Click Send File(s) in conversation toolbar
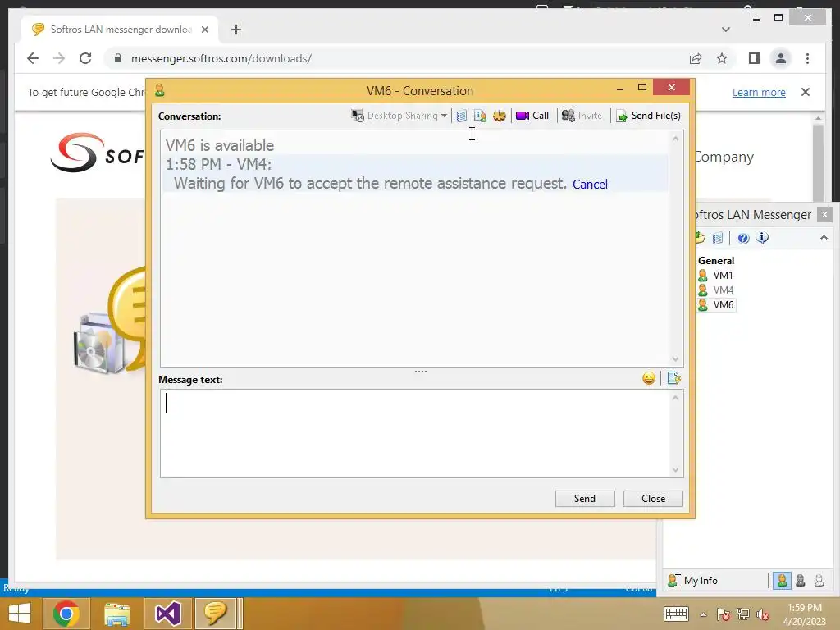 click(x=648, y=116)
